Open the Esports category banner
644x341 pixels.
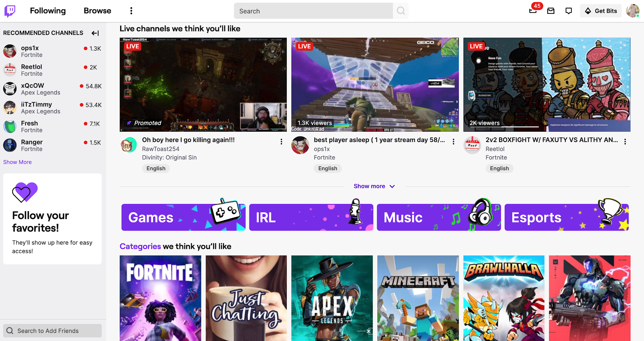pyautogui.click(x=566, y=217)
